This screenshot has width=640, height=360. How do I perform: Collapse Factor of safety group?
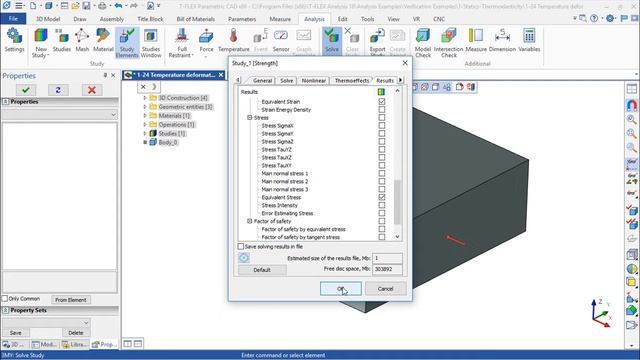tap(250, 221)
